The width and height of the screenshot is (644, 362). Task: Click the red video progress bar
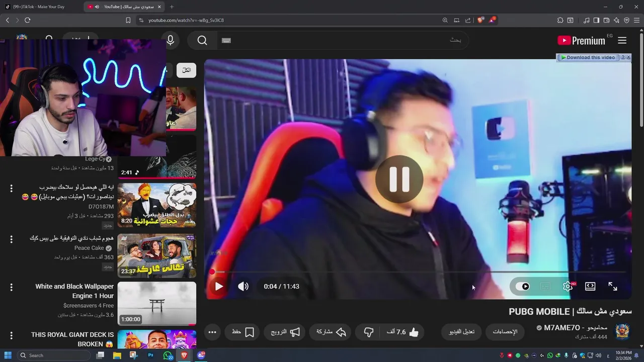[419, 272]
